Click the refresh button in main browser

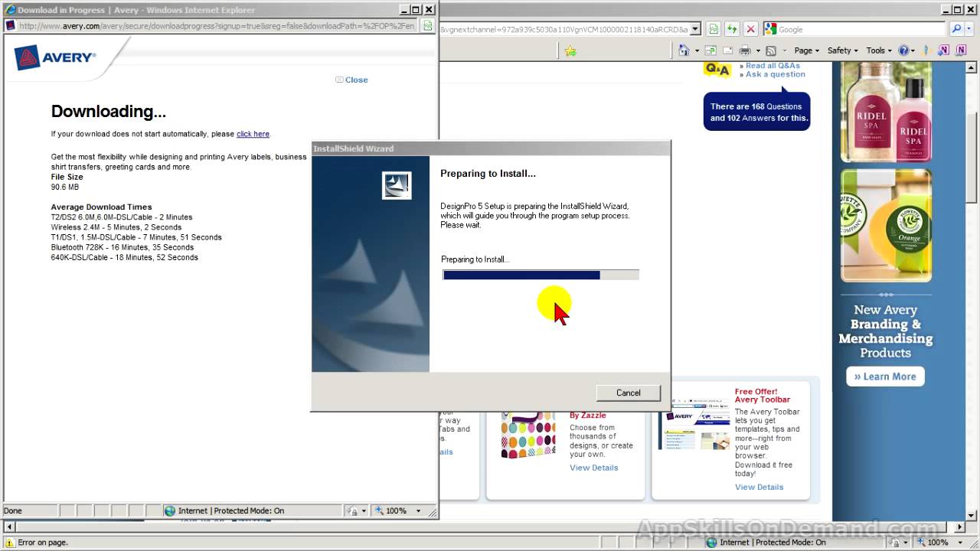732,29
